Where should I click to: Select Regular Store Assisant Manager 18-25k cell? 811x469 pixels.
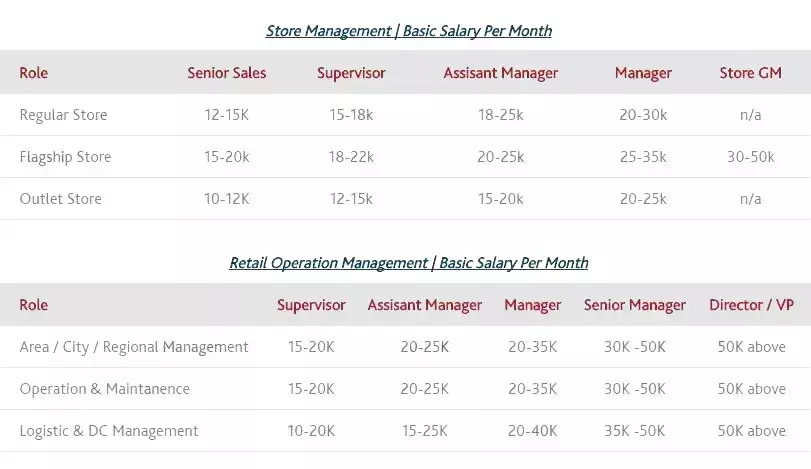point(501,115)
